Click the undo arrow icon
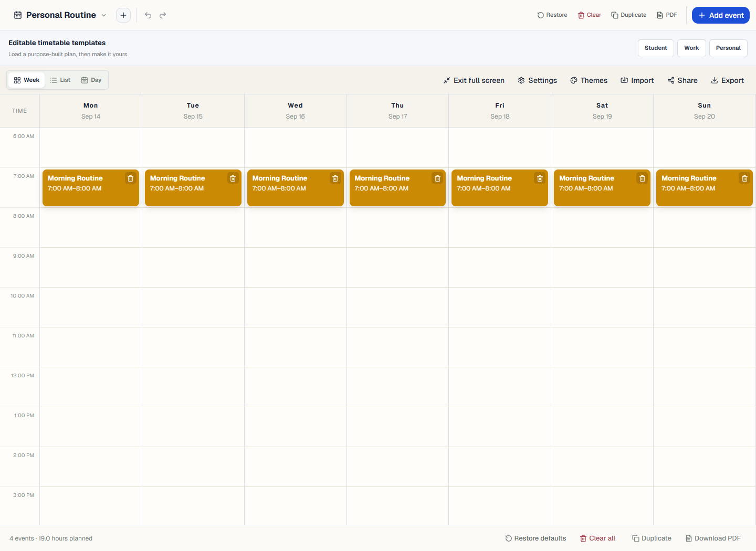The image size is (756, 551). (148, 15)
